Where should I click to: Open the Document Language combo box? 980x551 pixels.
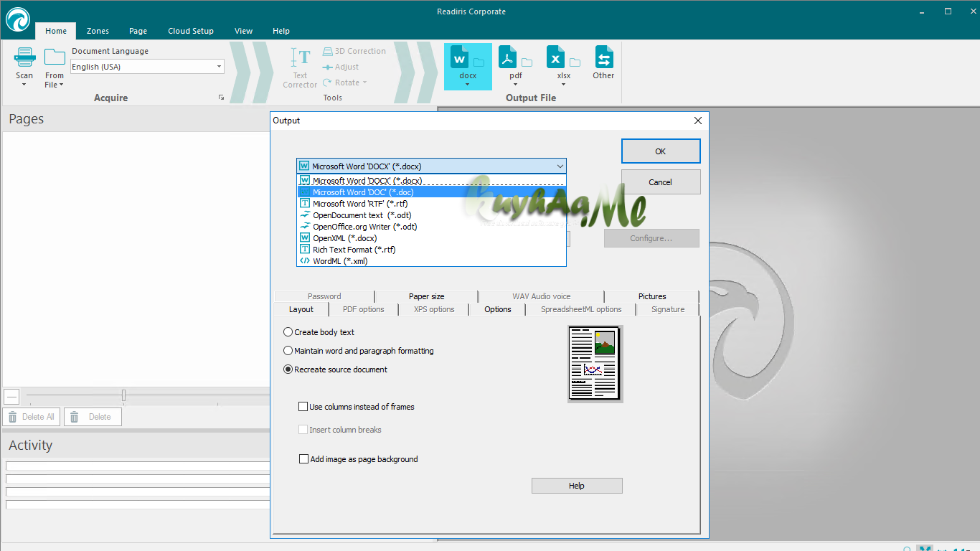[147, 67]
